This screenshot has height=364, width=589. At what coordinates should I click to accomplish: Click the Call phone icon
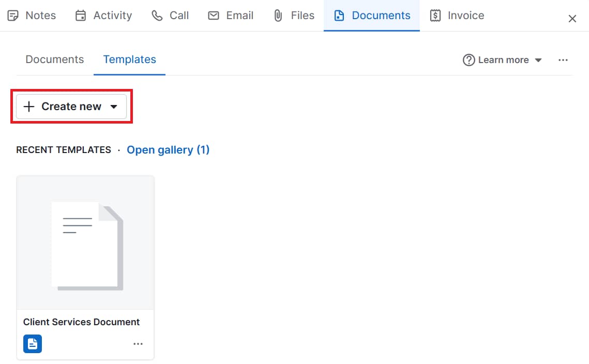pyautogui.click(x=157, y=16)
